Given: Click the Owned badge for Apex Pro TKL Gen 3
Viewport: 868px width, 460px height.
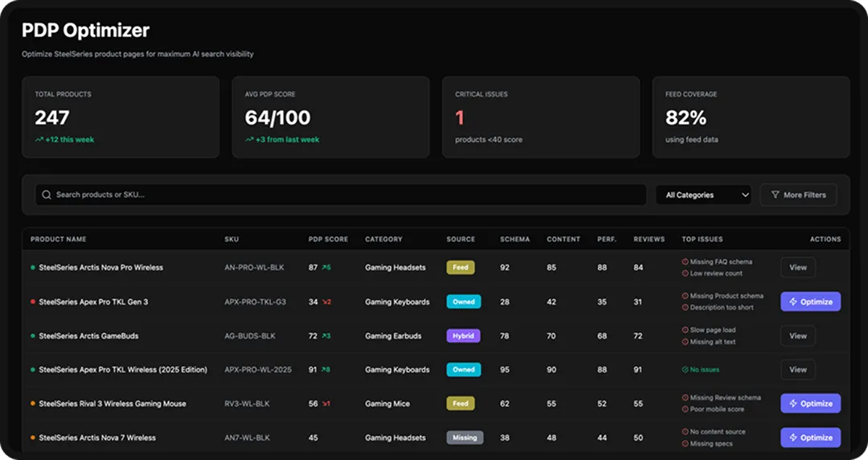Looking at the screenshot, I should (x=464, y=302).
